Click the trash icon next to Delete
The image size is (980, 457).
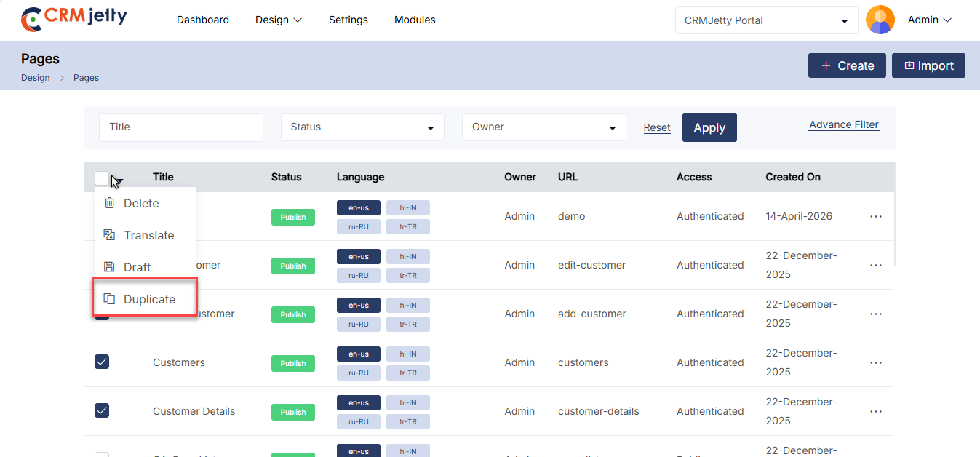(x=110, y=203)
